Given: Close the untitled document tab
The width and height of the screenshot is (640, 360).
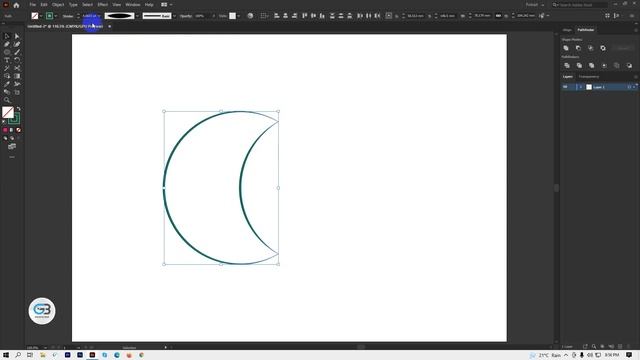Looking at the screenshot, I should tap(109, 27).
